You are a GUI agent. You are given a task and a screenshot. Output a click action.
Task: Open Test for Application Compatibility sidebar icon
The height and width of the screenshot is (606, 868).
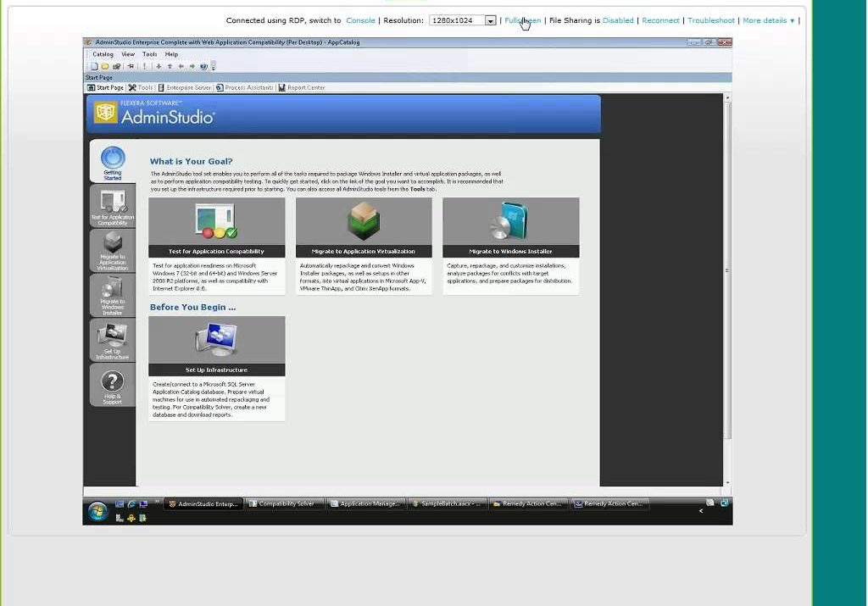pos(113,206)
